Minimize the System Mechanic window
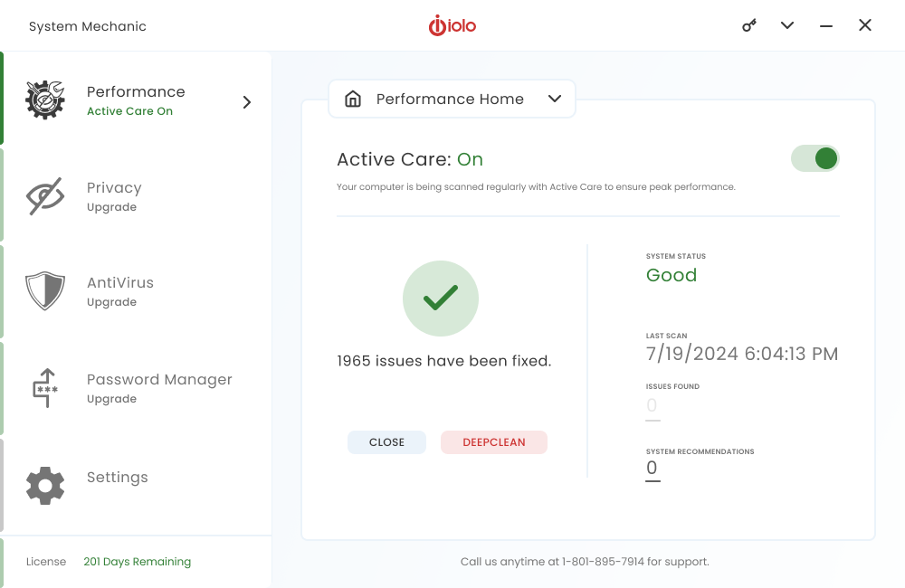 (x=826, y=26)
